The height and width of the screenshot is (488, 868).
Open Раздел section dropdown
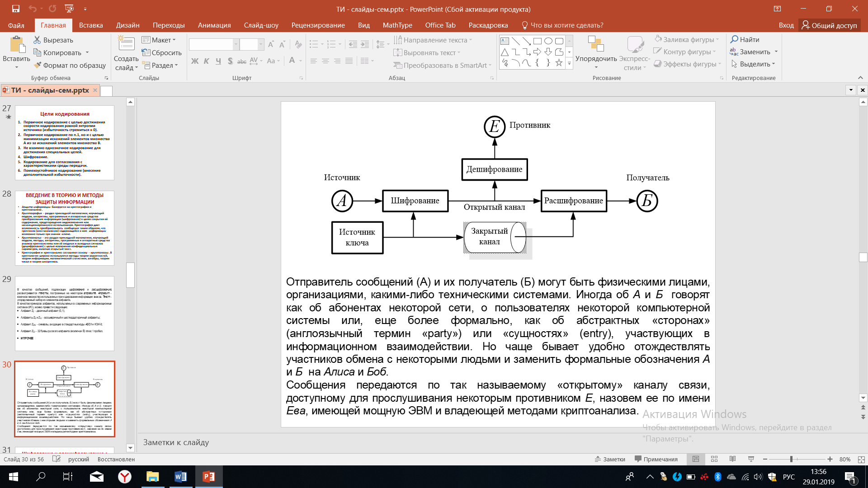point(160,65)
